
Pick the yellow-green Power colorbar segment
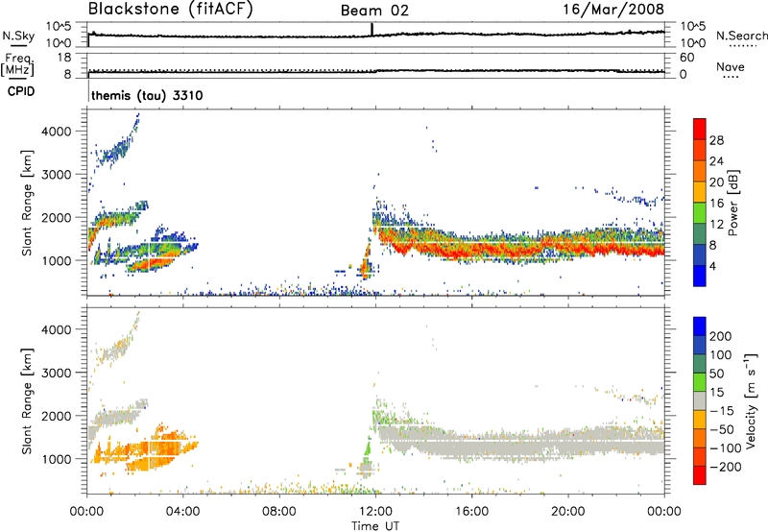(x=699, y=212)
